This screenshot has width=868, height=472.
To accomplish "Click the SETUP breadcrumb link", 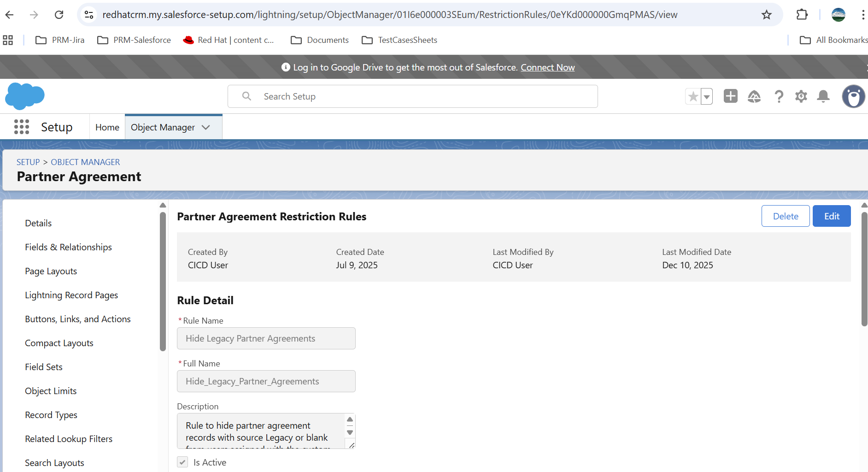I will [x=28, y=162].
